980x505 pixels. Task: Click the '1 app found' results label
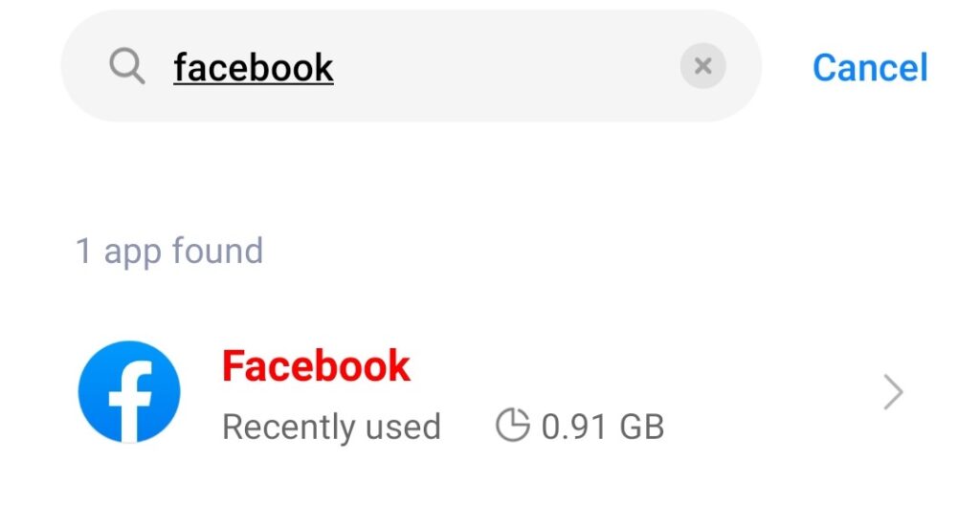point(169,251)
